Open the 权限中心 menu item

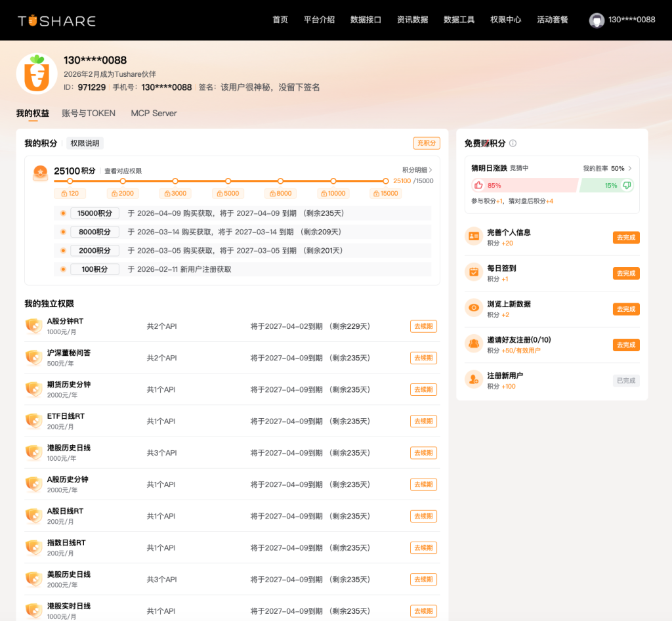click(x=506, y=20)
